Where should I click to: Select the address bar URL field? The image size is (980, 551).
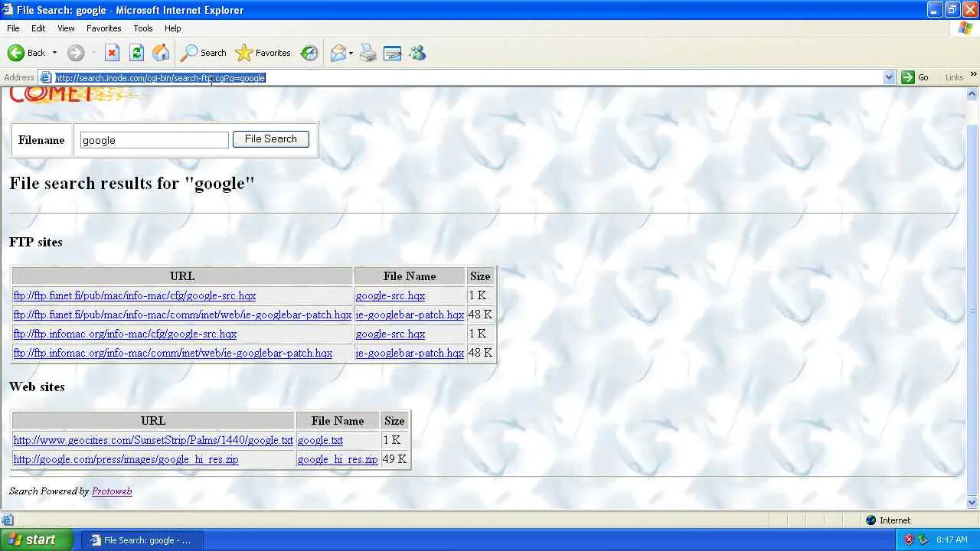pos(467,77)
